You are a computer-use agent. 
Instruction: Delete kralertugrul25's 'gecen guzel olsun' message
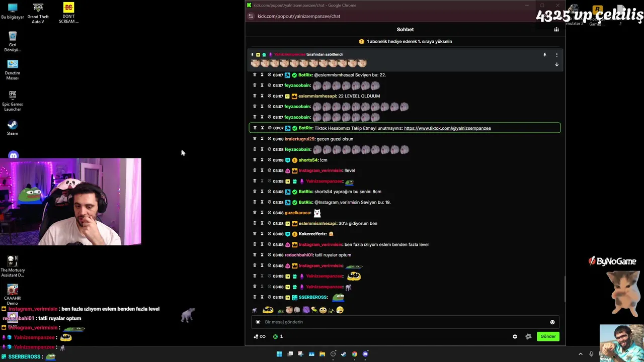(255, 139)
